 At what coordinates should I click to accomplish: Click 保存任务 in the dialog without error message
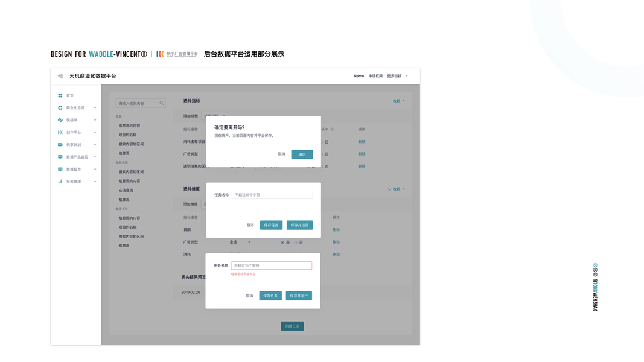pyautogui.click(x=271, y=225)
